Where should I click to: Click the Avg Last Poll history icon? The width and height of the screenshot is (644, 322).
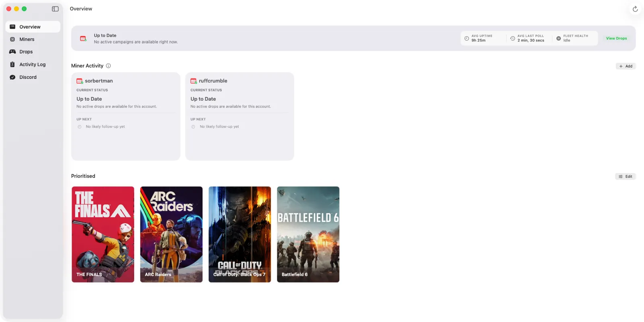pos(512,39)
